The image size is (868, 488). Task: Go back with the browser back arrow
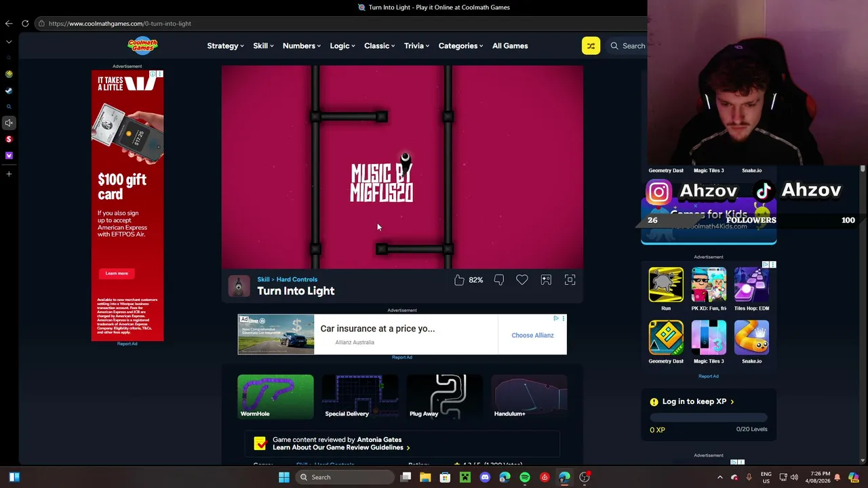coord(9,24)
